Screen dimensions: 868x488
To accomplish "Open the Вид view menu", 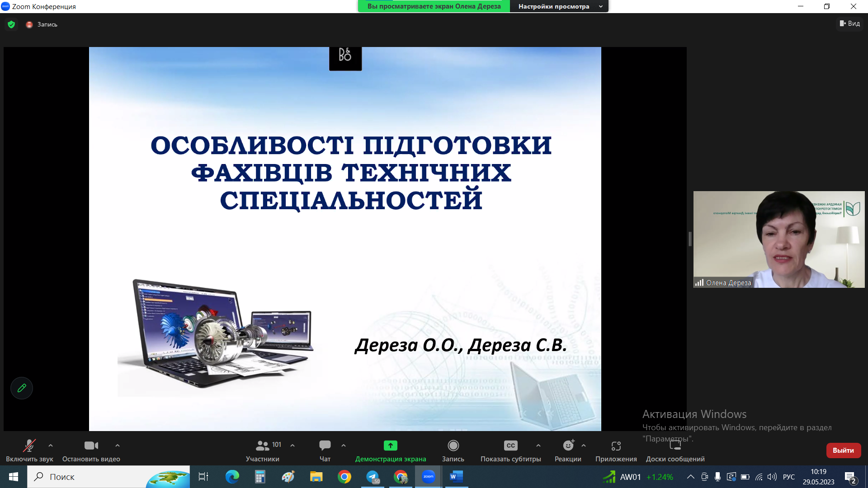I will click(850, 23).
